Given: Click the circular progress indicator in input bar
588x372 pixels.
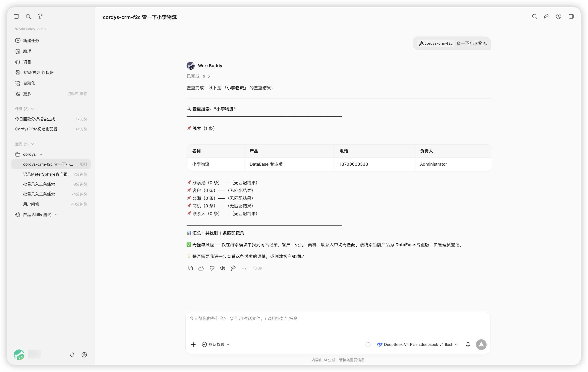Looking at the screenshot, I should click(368, 344).
